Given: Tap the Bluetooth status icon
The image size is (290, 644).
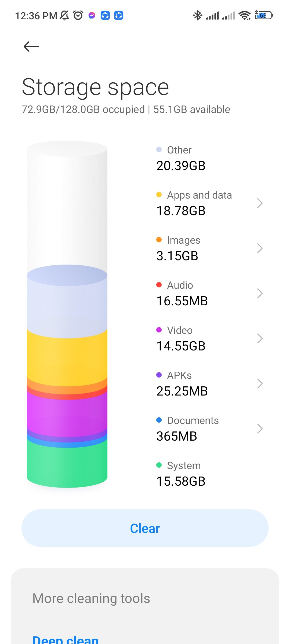Looking at the screenshot, I should click(x=198, y=15).
